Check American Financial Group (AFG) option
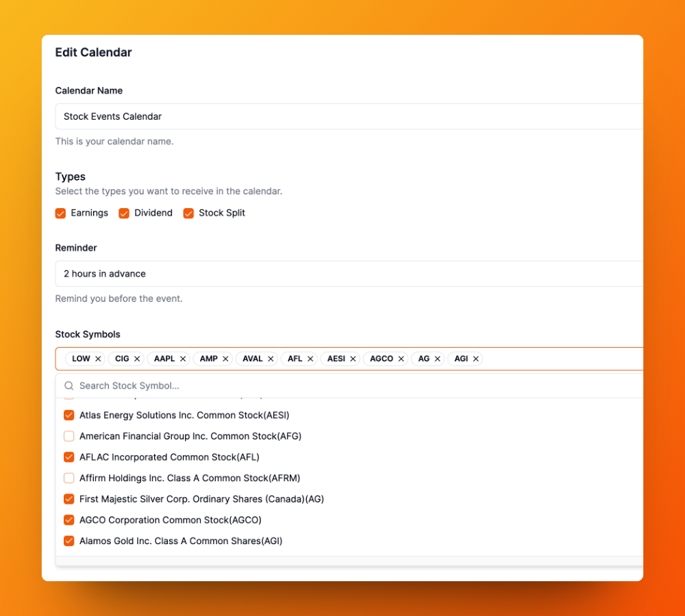The image size is (685, 616). click(69, 436)
